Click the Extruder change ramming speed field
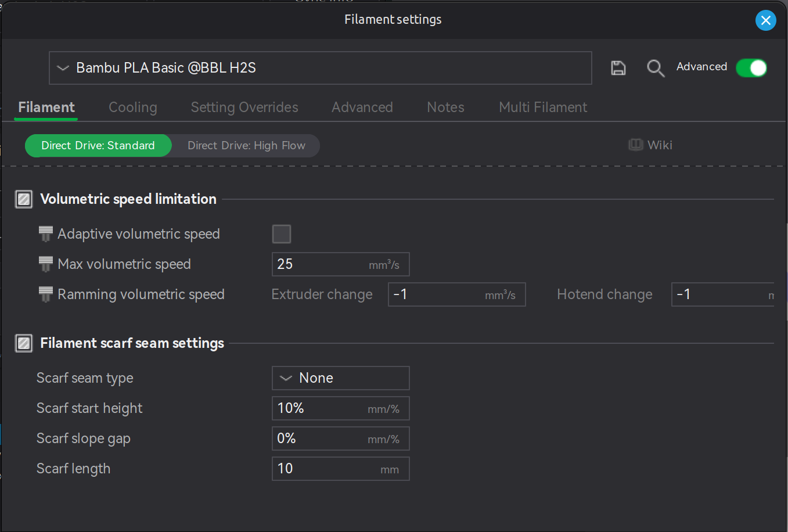This screenshot has width=788, height=532. click(x=457, y=294)
